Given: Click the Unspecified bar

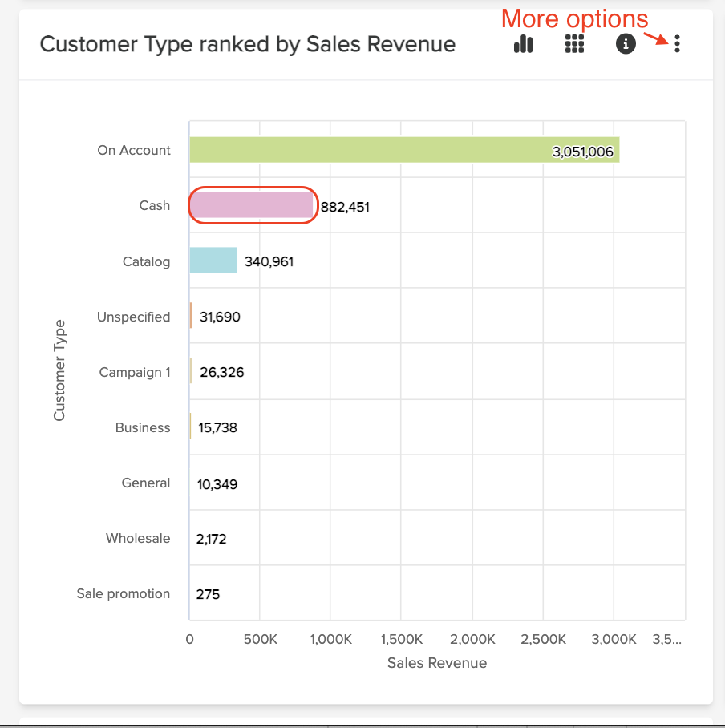Looking at the screenshot, I should (191, 317).
